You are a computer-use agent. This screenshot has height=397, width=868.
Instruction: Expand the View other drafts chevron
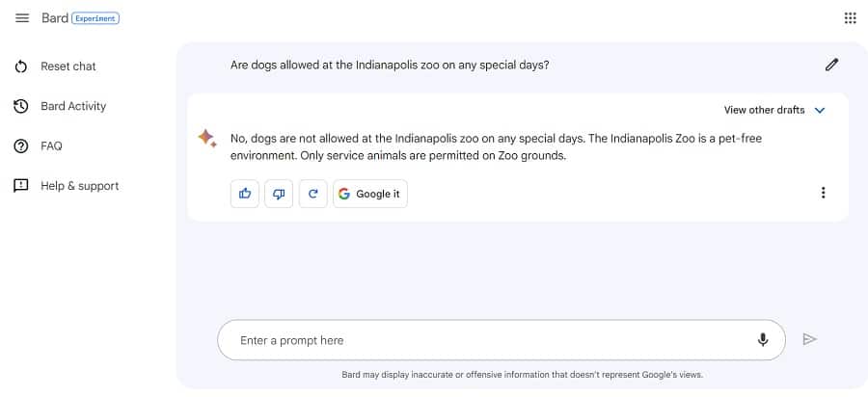click(x=820, y=110)
